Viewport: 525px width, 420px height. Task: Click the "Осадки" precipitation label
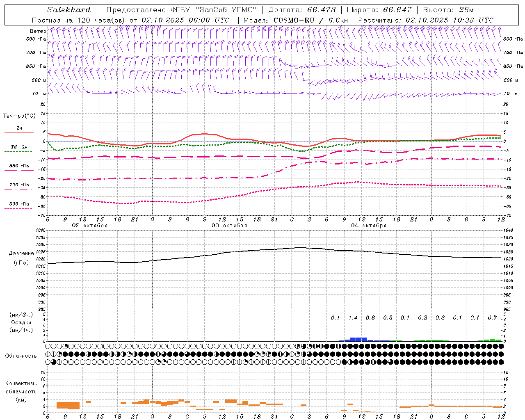[21, 322]
